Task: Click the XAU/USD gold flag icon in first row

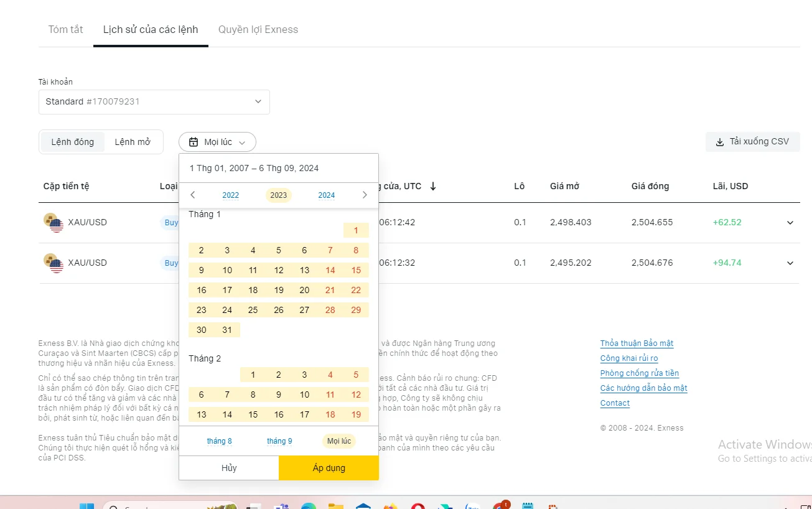Action: tap(53, 222)
